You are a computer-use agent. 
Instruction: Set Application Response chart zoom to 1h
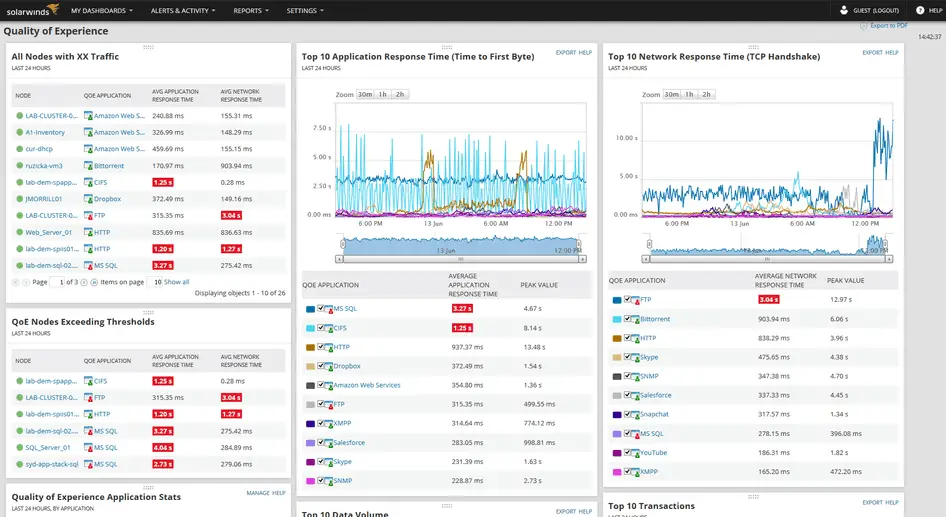click(x=383, y=94)
